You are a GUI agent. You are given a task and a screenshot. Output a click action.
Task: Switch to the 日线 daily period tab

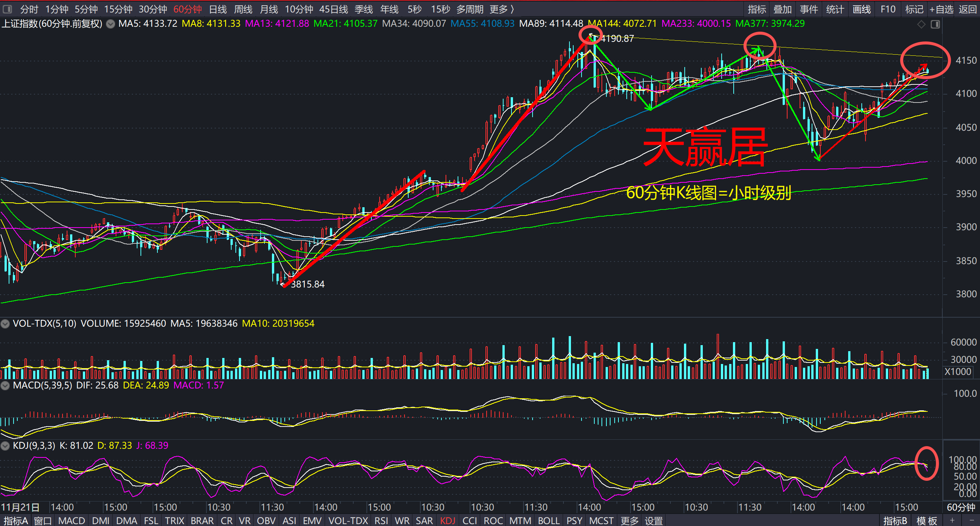coord(218,9)
